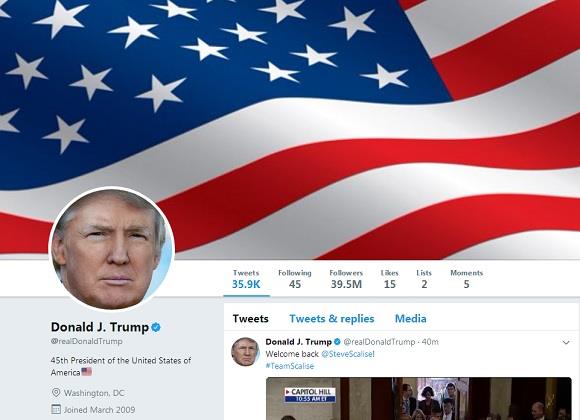Expand the tweet options chevron
Screen dimensions: 580x420
(x=566, y=343)
